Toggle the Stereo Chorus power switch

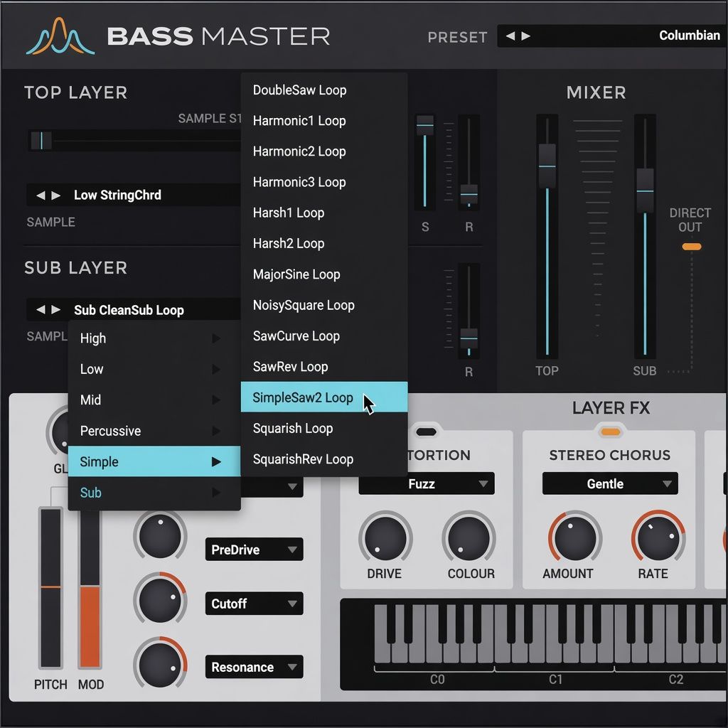click(610, 432)
